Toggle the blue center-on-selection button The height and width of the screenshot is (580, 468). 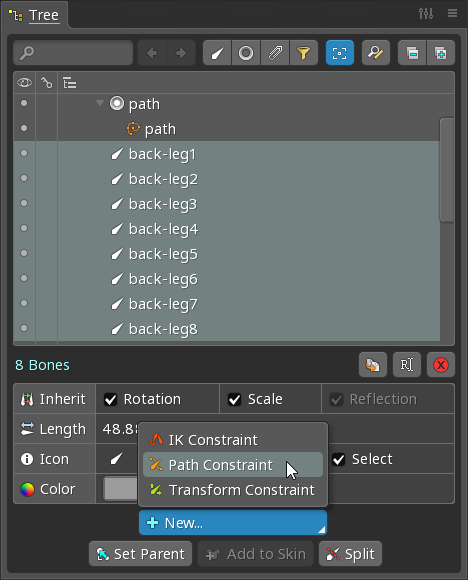340,53
